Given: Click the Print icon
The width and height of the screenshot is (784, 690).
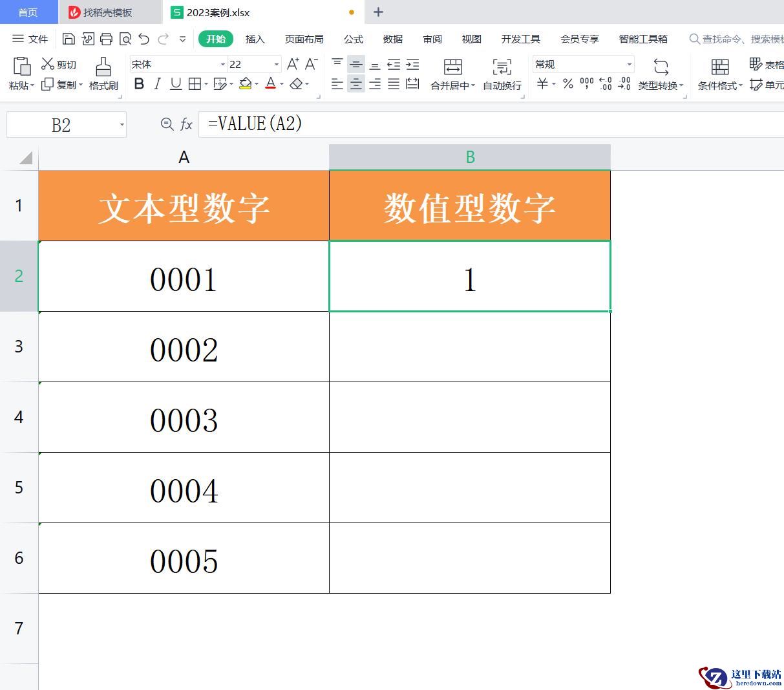Looking at the screenshot, I should tap(106, 39).
